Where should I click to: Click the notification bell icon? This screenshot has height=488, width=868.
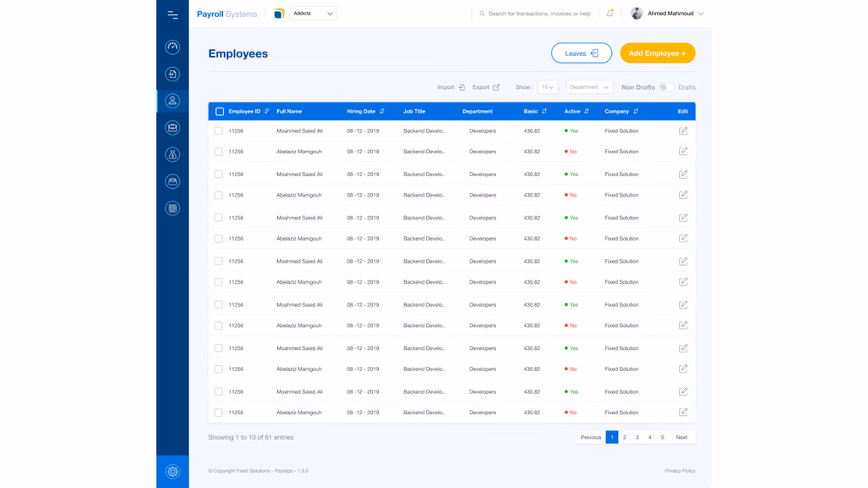tap(609, 14)
